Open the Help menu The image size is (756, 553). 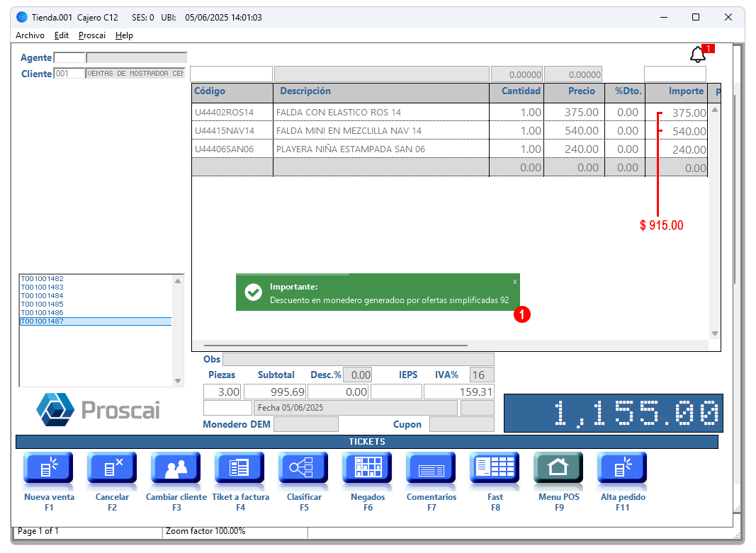point(124,35)
